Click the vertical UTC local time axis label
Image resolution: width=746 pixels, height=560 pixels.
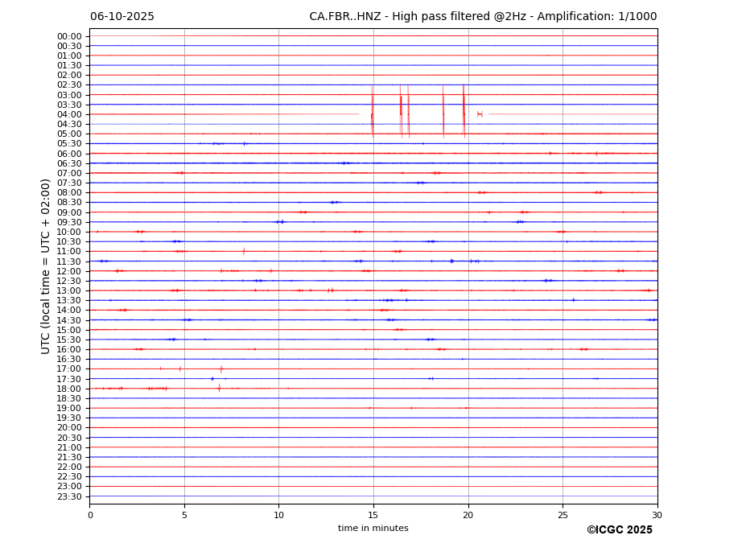[47, 266]
